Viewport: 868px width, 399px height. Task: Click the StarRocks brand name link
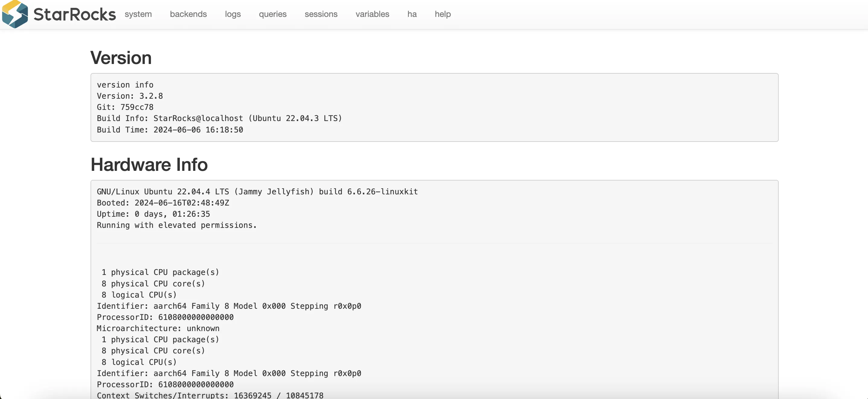[x=75, y=14]
